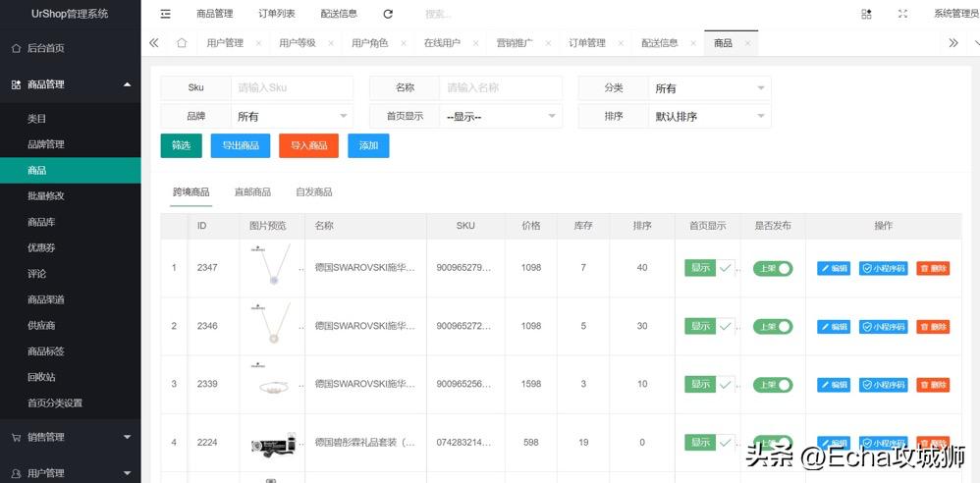Click 编辑 for product 2347
Viewport: 980px width, 483px height.
click(x=834, y=268)
